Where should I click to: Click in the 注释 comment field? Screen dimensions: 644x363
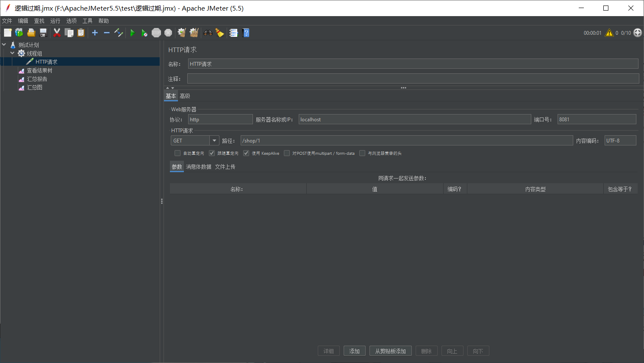pos(413,78)
